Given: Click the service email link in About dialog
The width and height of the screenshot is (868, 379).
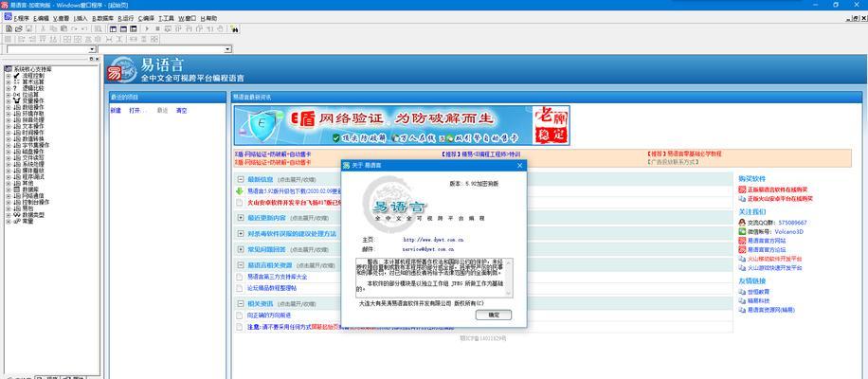Looking at the screenshot, I should [x=428, y=249].
